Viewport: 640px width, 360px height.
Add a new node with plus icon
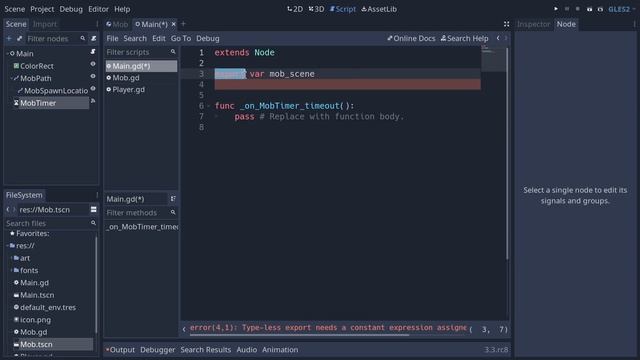point(9,38)
